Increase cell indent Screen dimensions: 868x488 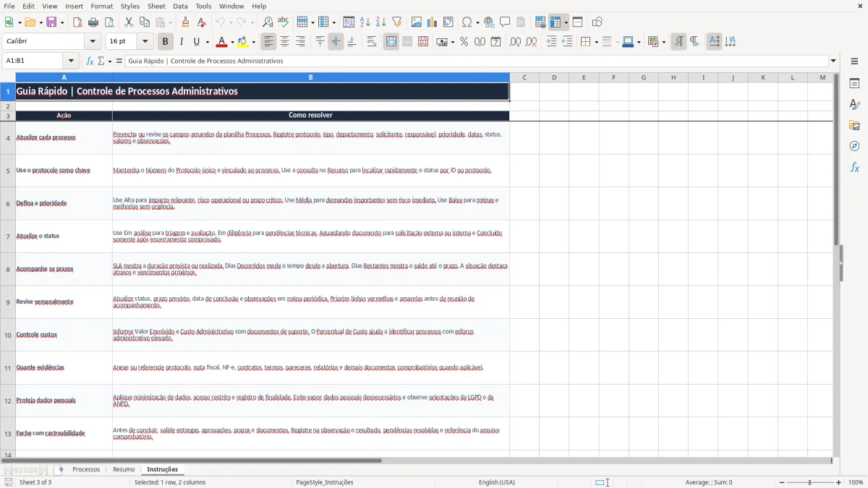551,42
